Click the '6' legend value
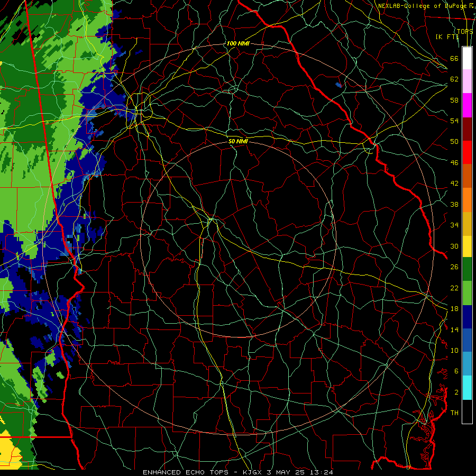 coord(456,371)
